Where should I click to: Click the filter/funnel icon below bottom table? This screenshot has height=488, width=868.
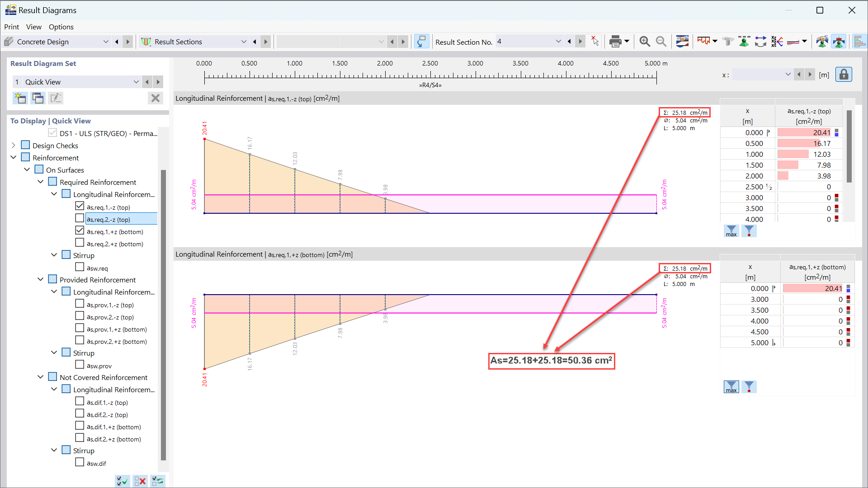tap(749, 387)
